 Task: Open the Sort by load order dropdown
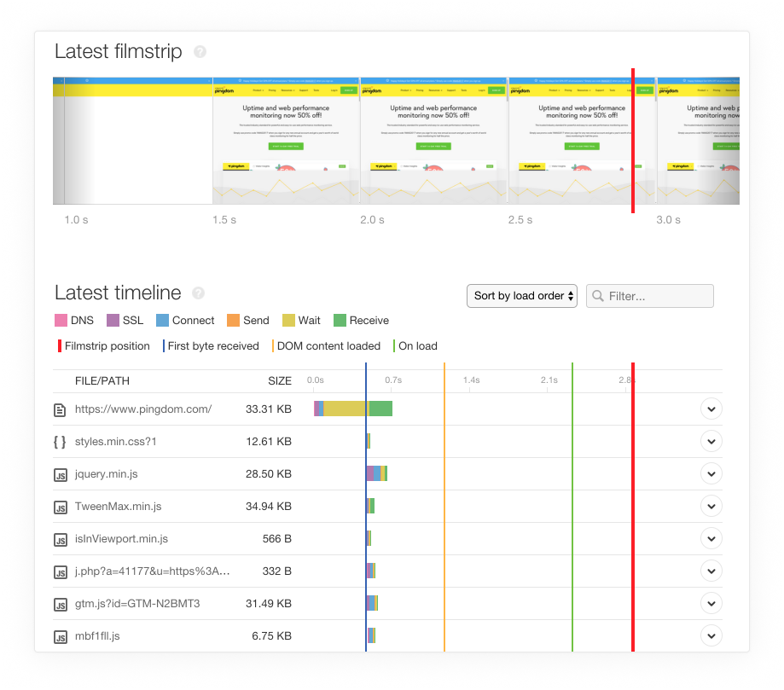(522, 296)
